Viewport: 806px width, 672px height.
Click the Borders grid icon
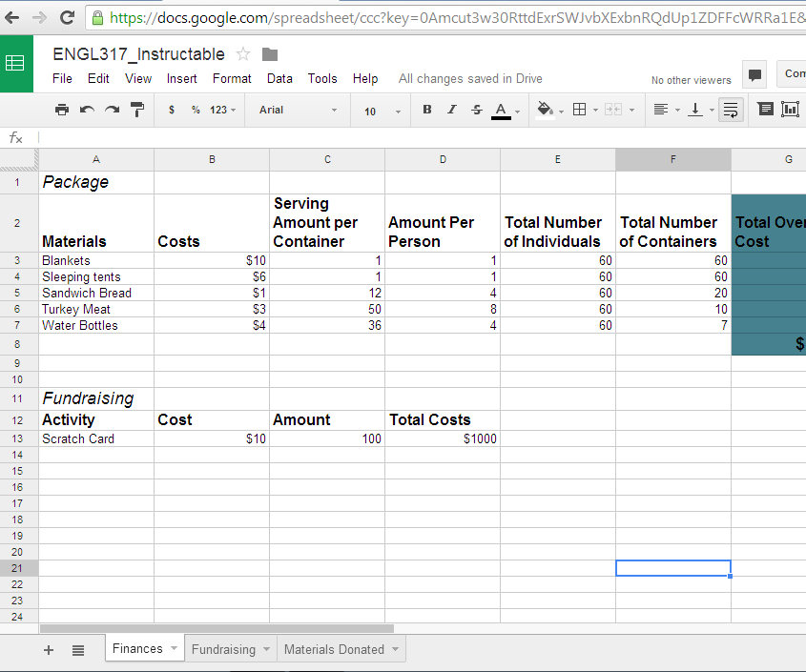coord(579,110)
